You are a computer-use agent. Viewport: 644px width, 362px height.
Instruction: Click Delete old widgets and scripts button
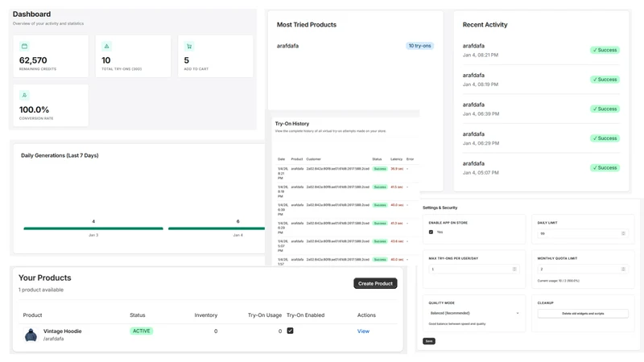coord(583,314)
